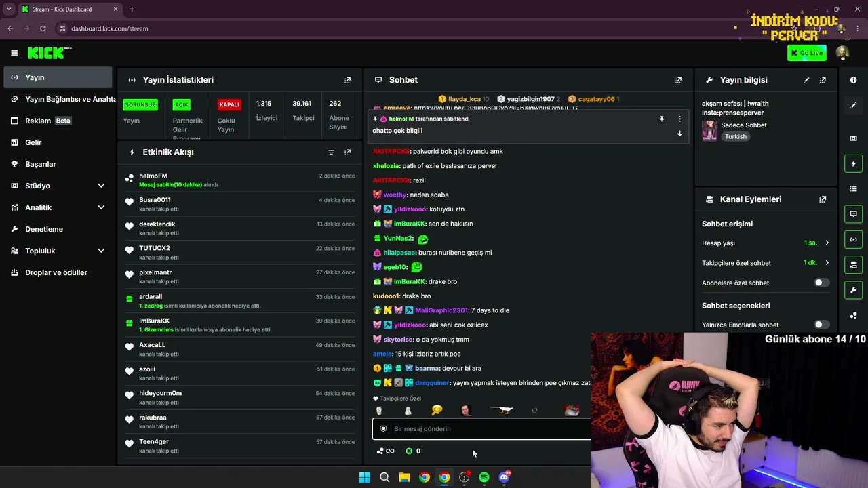Screen dimensions: 868x488
Task: Go to Başarılar in the sidebar
Action: point(58,164)
